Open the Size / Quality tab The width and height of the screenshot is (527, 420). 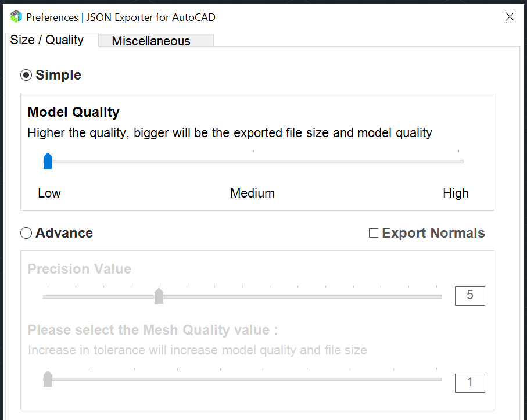point(47,40)
